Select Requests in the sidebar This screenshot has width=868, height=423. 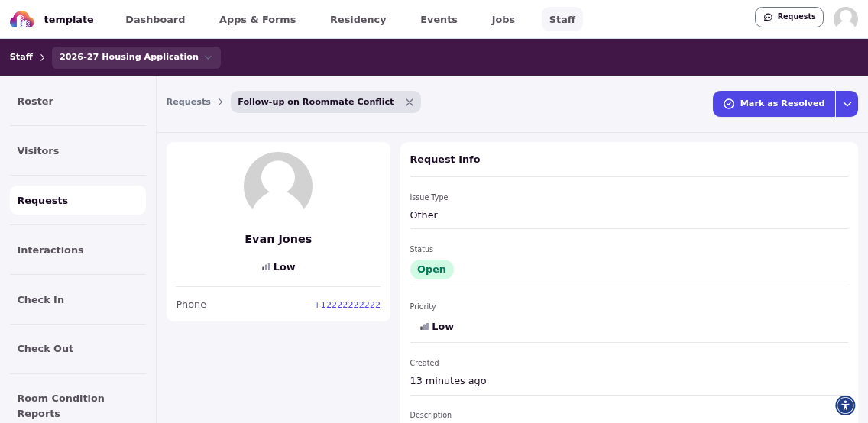(x=78, y=200)
